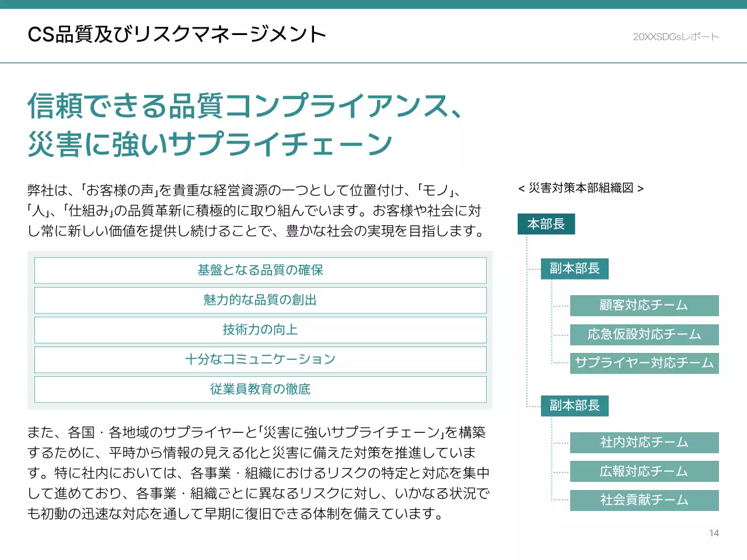Expand the 災害対策本部組織図 section
Screen dimensions: 747x560
click(581, 188)
